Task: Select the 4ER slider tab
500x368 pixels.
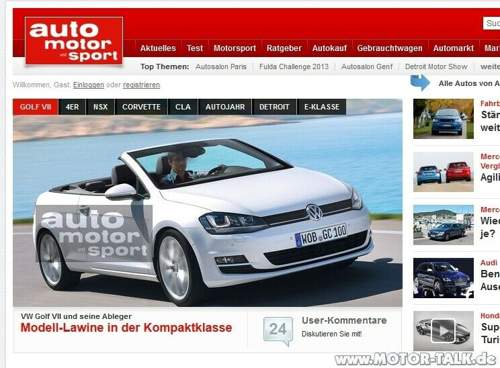Action: point(72,107)
